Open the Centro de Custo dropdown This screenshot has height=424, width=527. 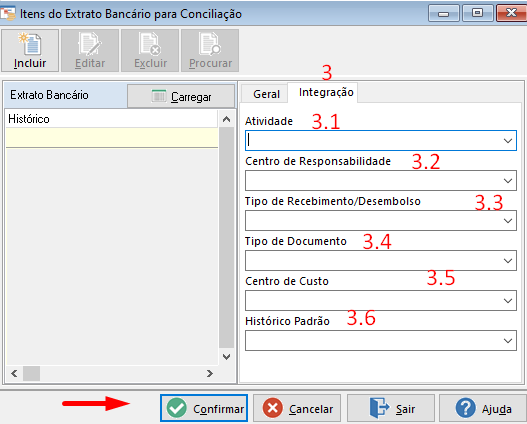click(x=508, y=301)
